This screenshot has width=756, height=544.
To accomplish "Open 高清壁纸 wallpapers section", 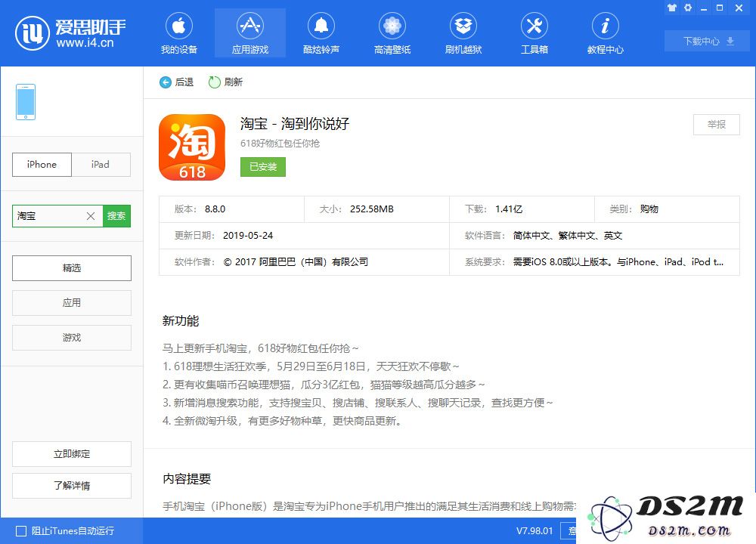I will 392,34.
